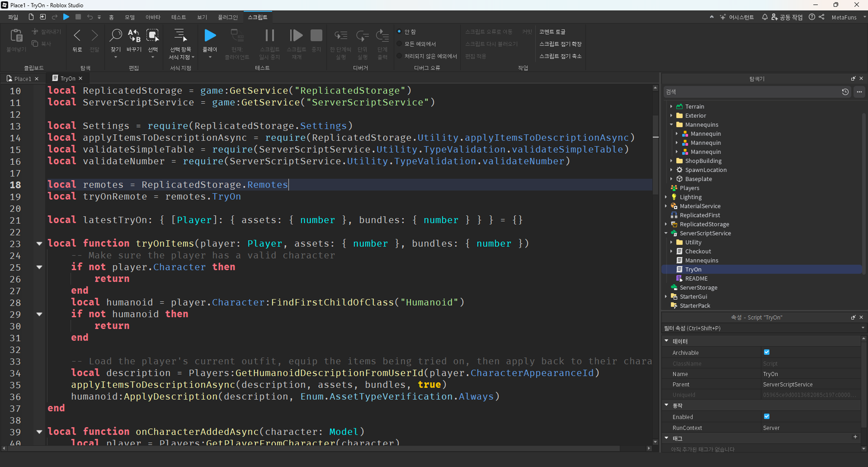
Task: Switch to the 아바타 ribbon tab
Action: 153,17
